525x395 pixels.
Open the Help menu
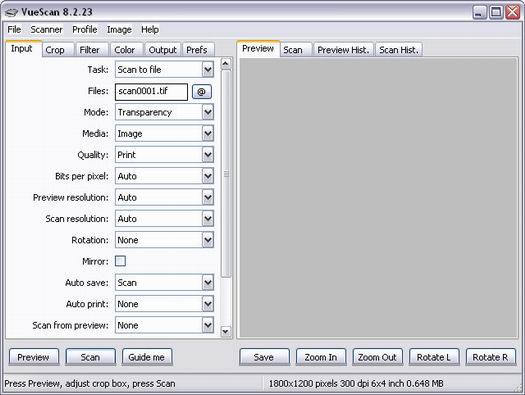[x=150, y=29]
